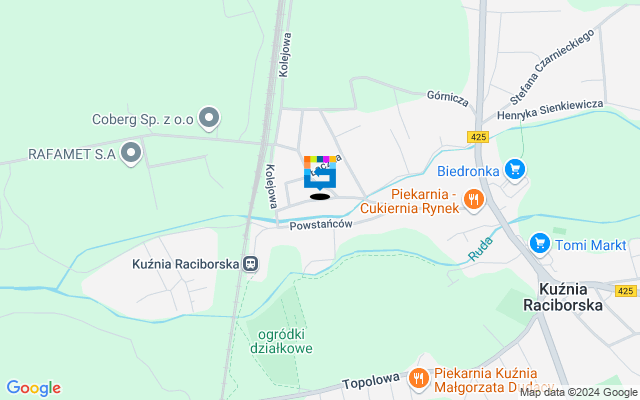Click the Biedronka place label

(468, 171)
